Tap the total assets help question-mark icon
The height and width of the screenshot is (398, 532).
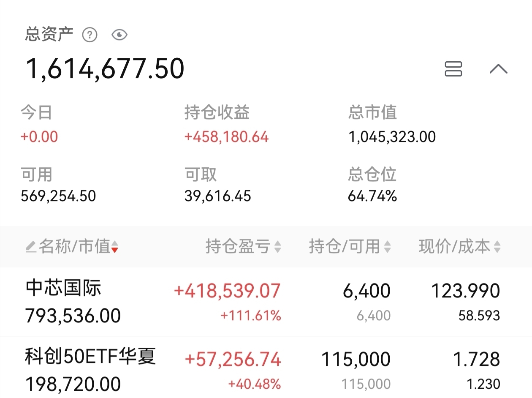90,35
